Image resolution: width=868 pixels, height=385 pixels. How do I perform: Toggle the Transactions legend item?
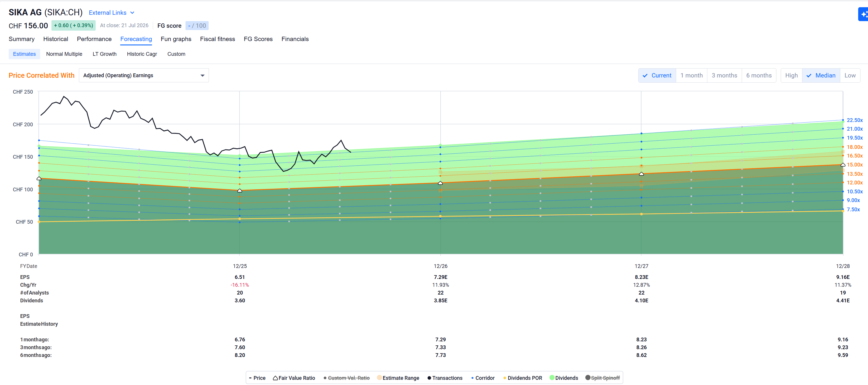(x=445, y=378)
